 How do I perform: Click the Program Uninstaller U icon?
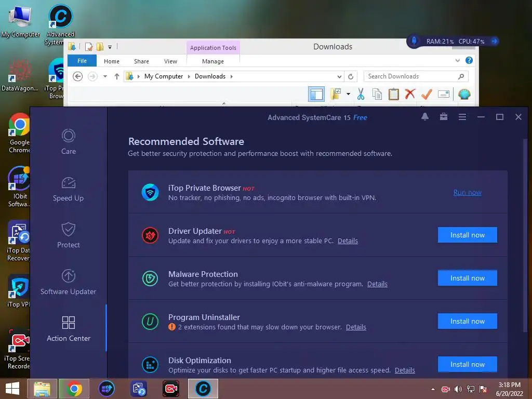click(x=150, y=321)
